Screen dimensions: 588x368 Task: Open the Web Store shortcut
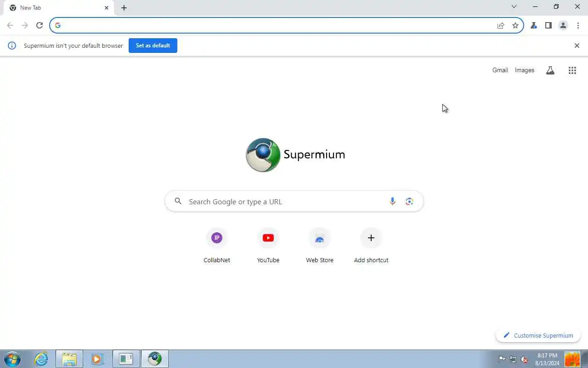pos(320,246)
